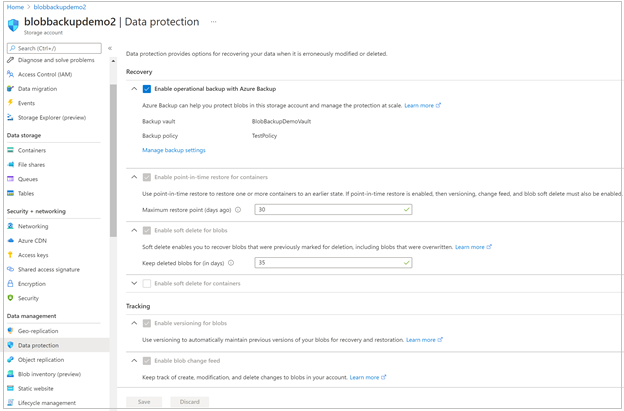Click the Encryption lock icon
This screenshot has width=624, height=411.
tap(10, 284)
